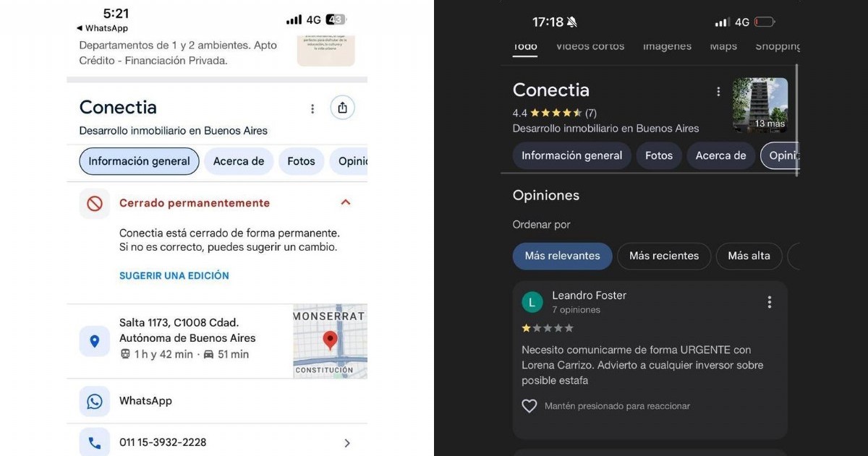
Task: Tap the phone call icon
Action: (x=95, y=442)
